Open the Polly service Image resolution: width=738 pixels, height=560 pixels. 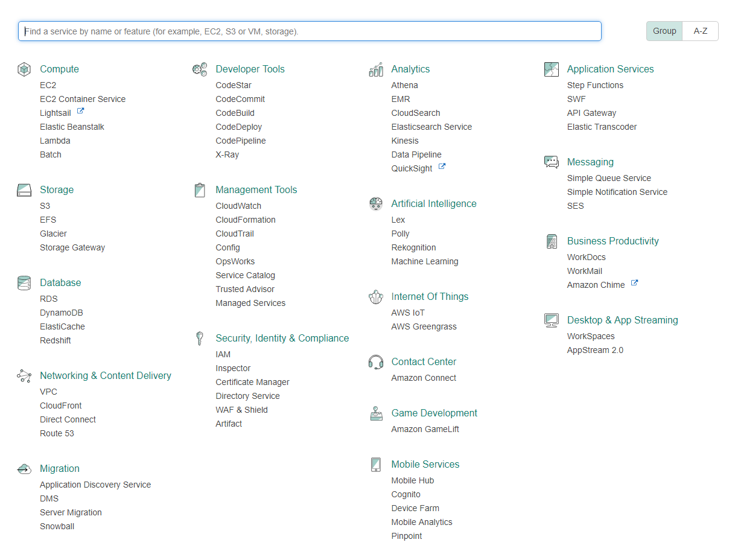401,234
